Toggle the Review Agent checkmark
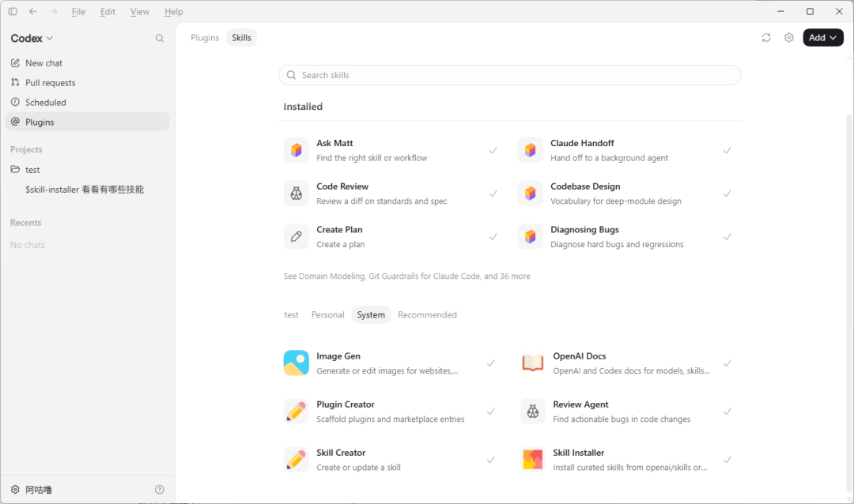Image resolution: width=854 pixels, height=504 pixels. pos(727,412)
